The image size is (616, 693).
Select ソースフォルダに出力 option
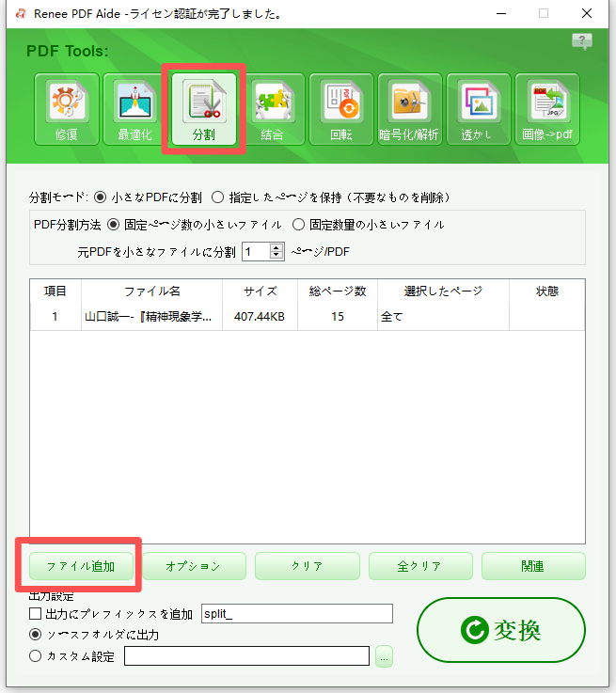pos(36,635)
